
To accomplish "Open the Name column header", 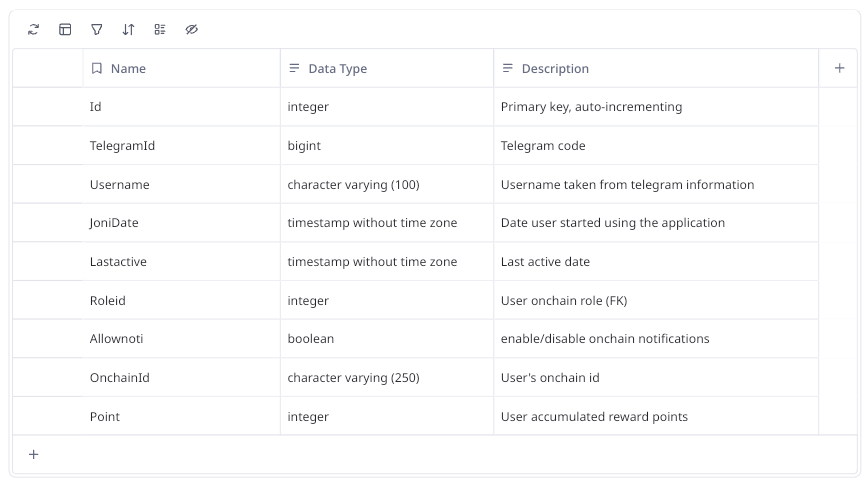I will [128, 69].
